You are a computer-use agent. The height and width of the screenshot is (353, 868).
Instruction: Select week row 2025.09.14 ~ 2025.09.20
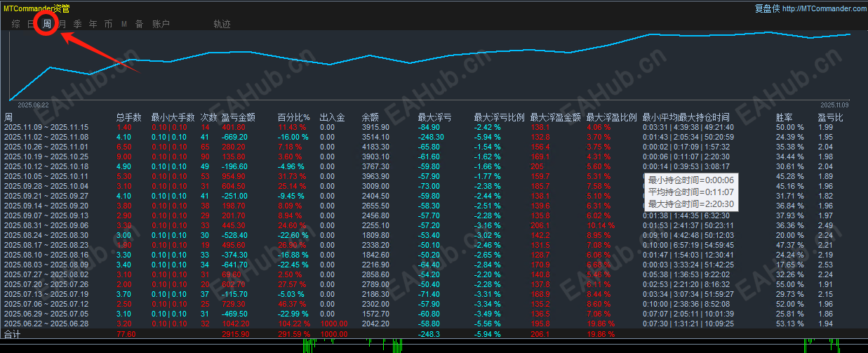pos(434,205)
